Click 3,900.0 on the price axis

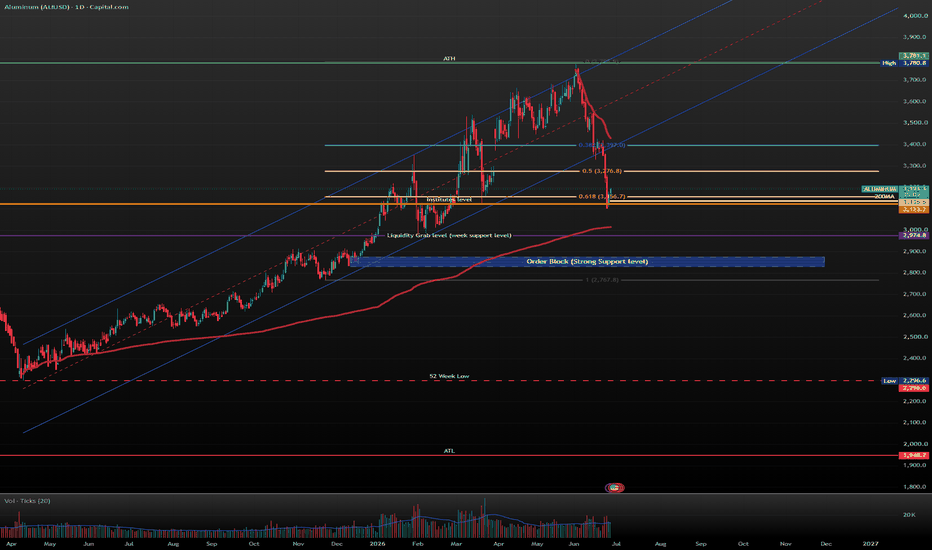[915, 37]
